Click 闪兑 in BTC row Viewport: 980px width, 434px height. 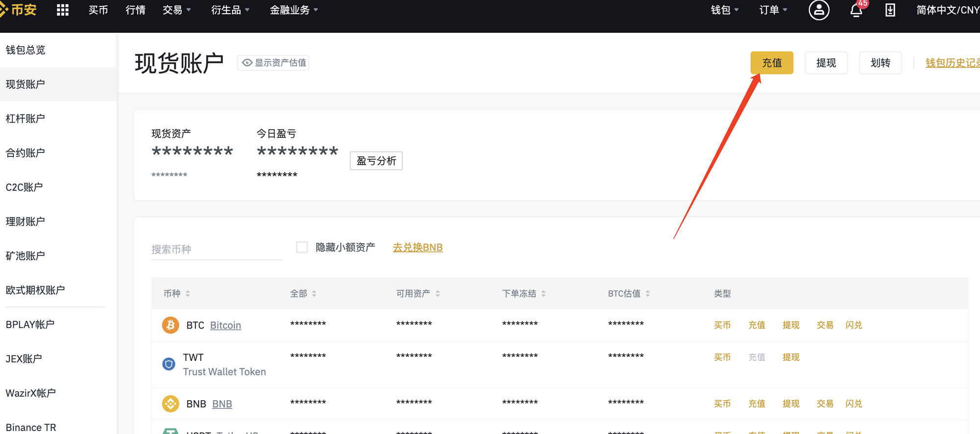click(854, 325)
